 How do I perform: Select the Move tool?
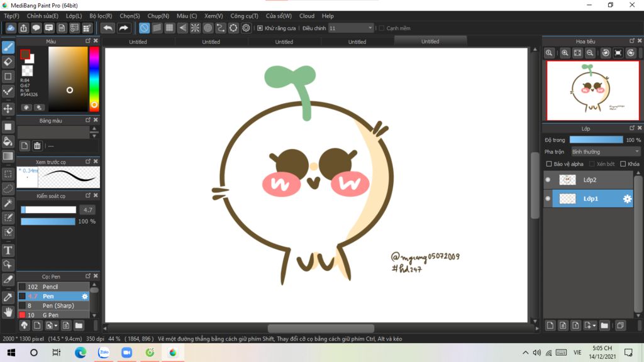pyautogui.click(x=8, y=109)
